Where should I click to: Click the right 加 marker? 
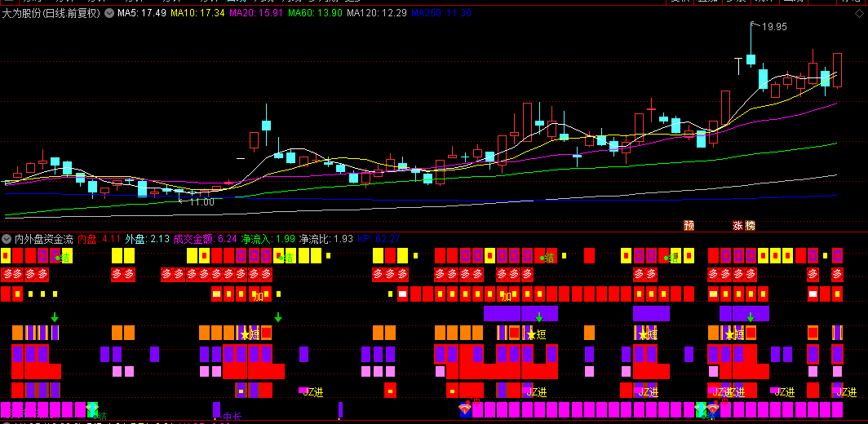pos(506,298)
